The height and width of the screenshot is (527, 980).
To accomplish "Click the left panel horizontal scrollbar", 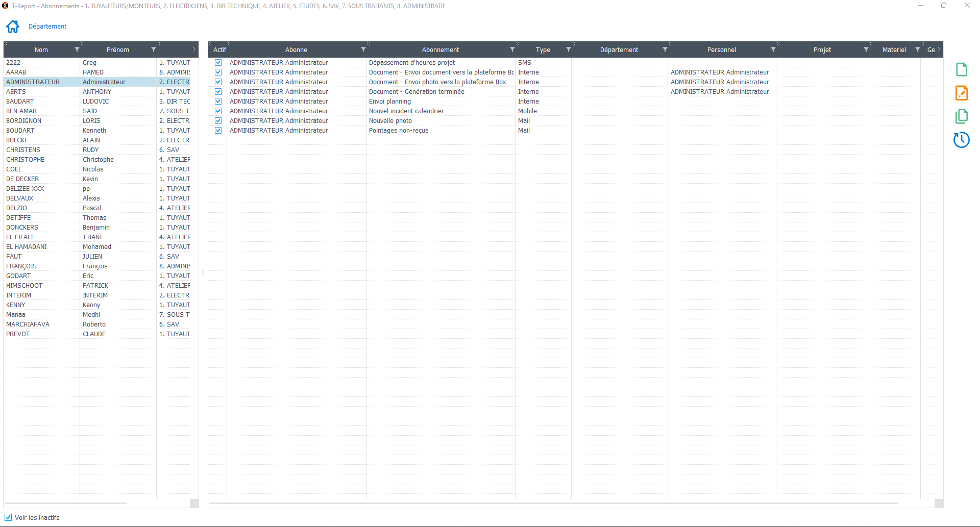I will [x=66, y=504].
